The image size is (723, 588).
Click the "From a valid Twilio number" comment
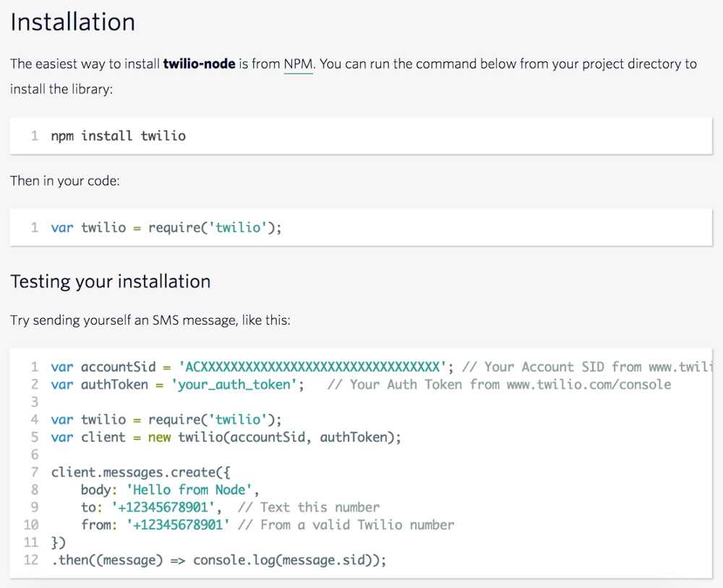click(x=346, y=524)
